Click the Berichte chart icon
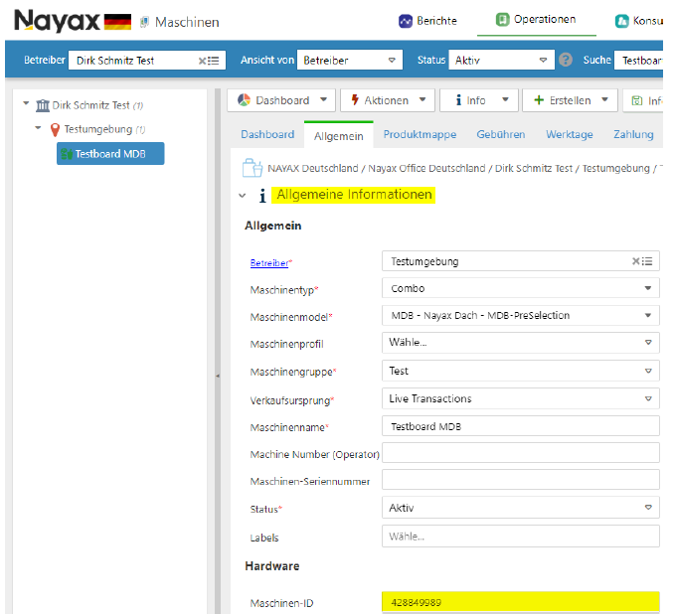Image resolution: width=675 pixels, height=616 pixels. (405, 21)
